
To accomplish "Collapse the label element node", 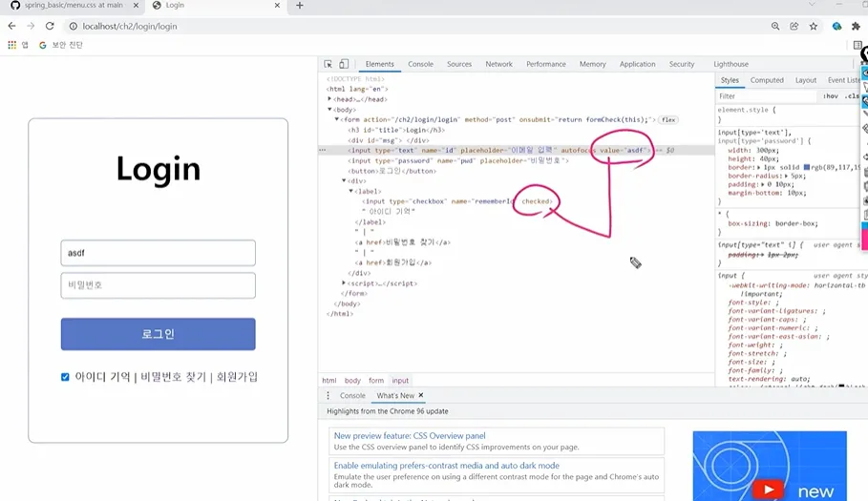I will click(351, 191).
